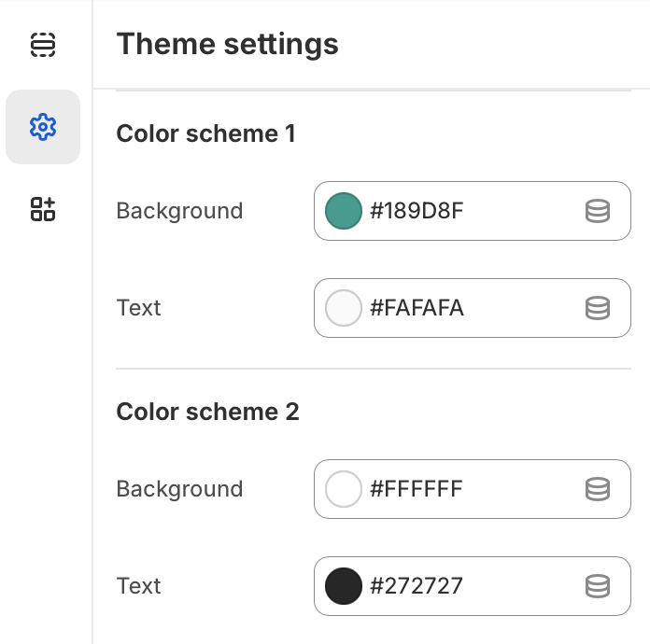
Task: Connect dynamic source for scheme 1 Background
Action: pyautogui.click(x=598, y=211)
